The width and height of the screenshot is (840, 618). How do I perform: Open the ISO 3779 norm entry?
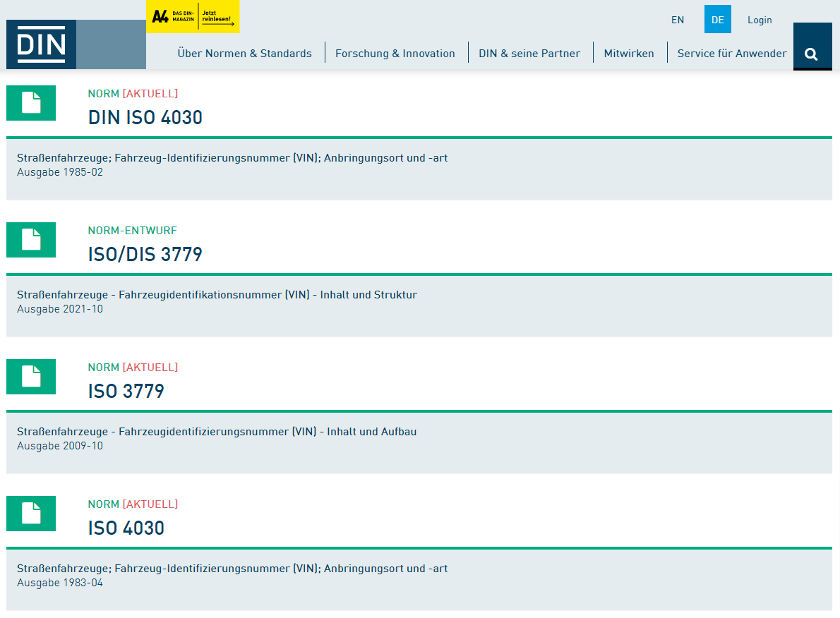click(124, 391)
